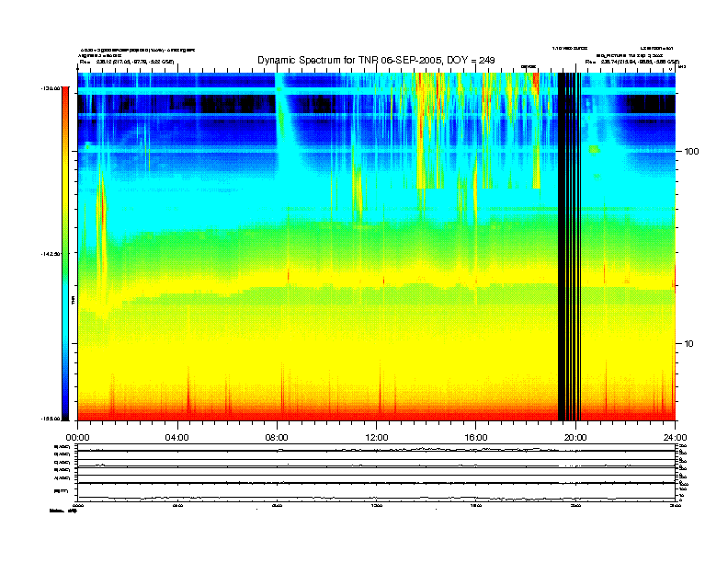Image resolution: width=728 pixels, height=563 pixels.
Task: Click the '16:00' time axis label
Action: (476, 438)
